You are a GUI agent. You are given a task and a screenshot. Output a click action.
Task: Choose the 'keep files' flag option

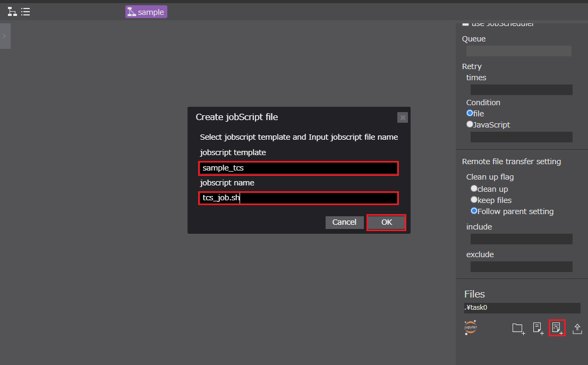coord(474,200)
